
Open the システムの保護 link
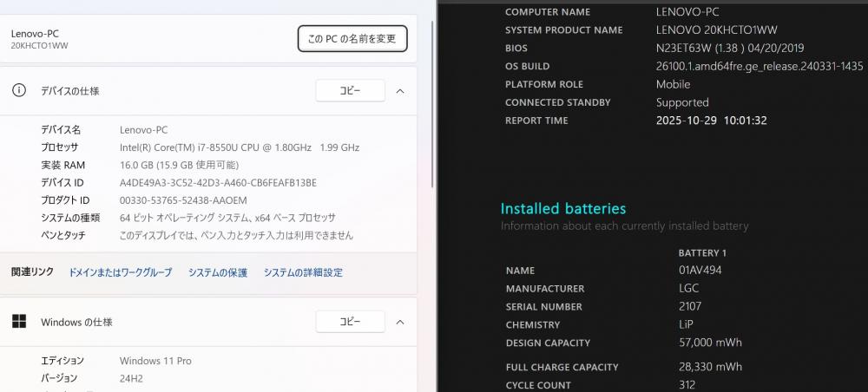click(x=218, y=272)
